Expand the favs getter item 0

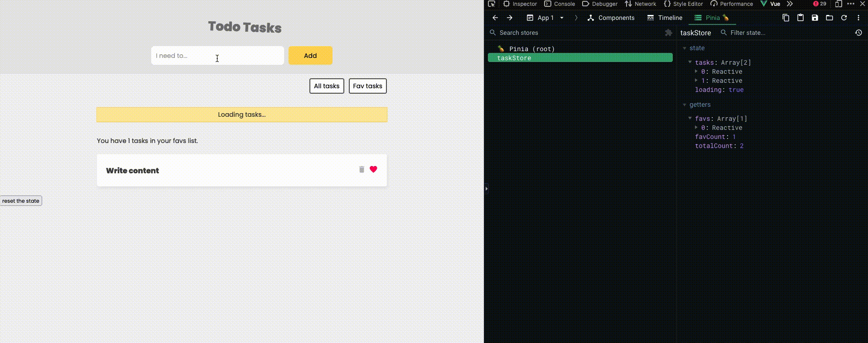tap(696, 128)
